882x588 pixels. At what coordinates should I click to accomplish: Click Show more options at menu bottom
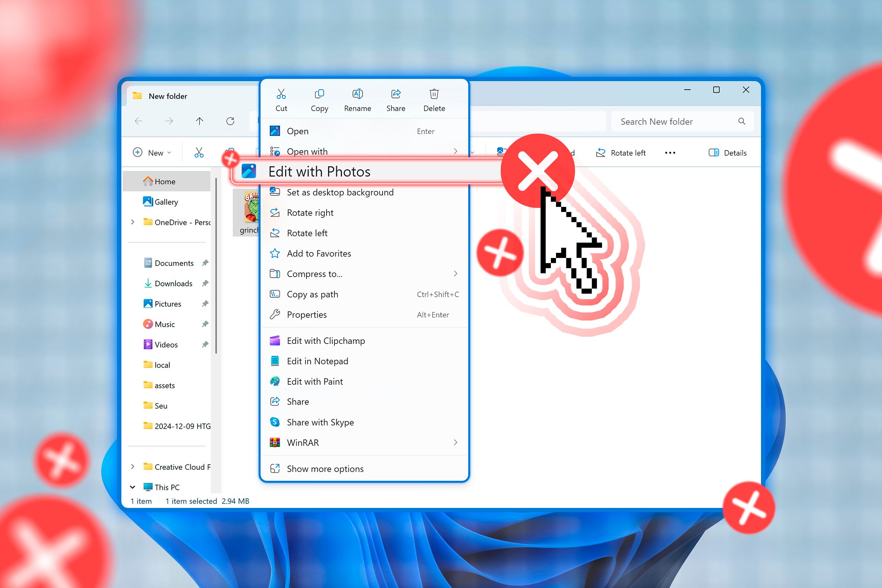[326, 469]
